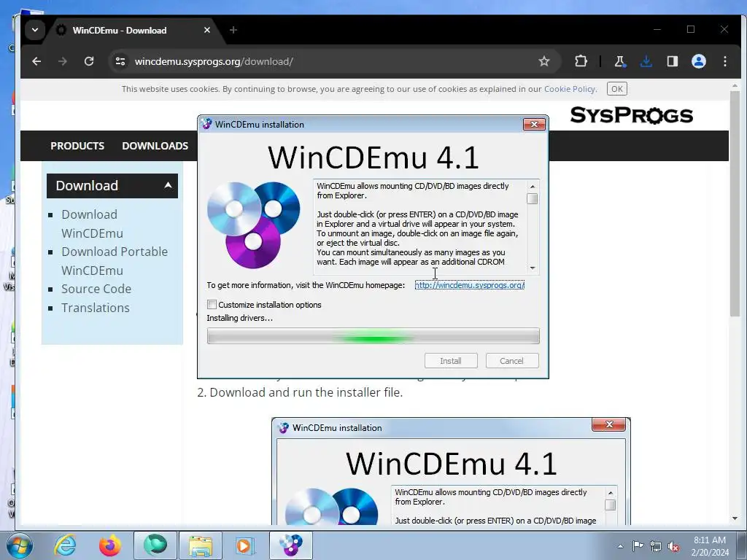Open Chrome Labs flask icon
The image size is (747, 560).
coord(619,61)
